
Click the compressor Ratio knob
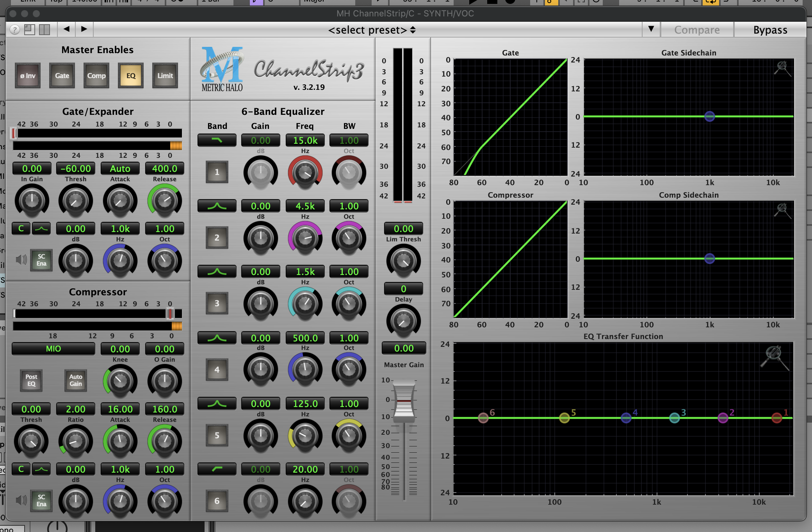click(x=75, y=441)
